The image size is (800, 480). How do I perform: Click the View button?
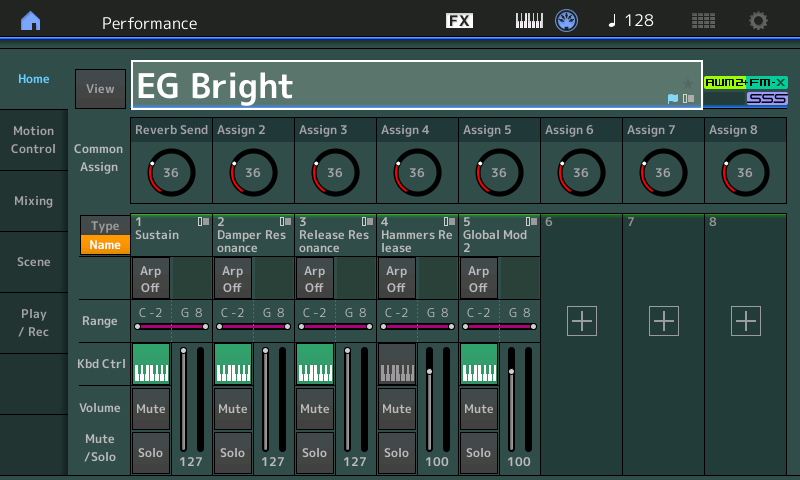click(101, 89)
